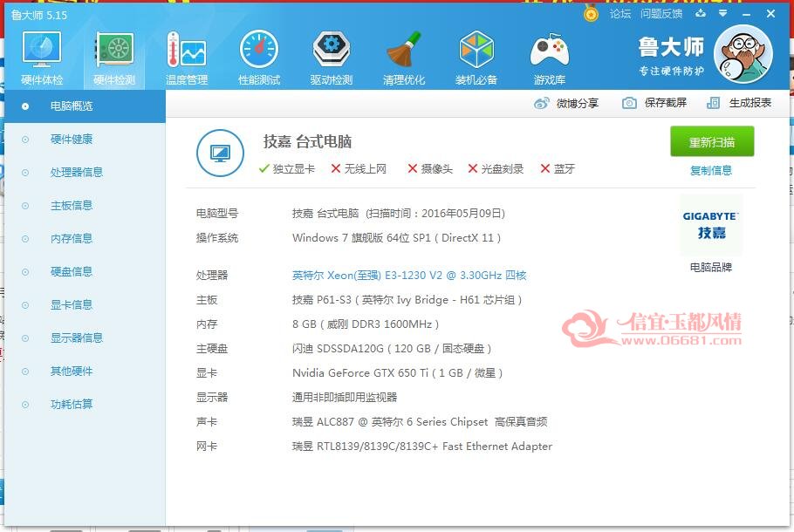Click the 光盘刻录 status item
Screen dimensions: 794x532
coord(496,169)
